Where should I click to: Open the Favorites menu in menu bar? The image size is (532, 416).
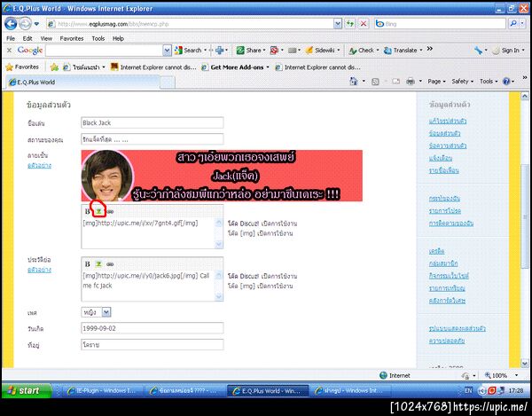click(72, 38)
